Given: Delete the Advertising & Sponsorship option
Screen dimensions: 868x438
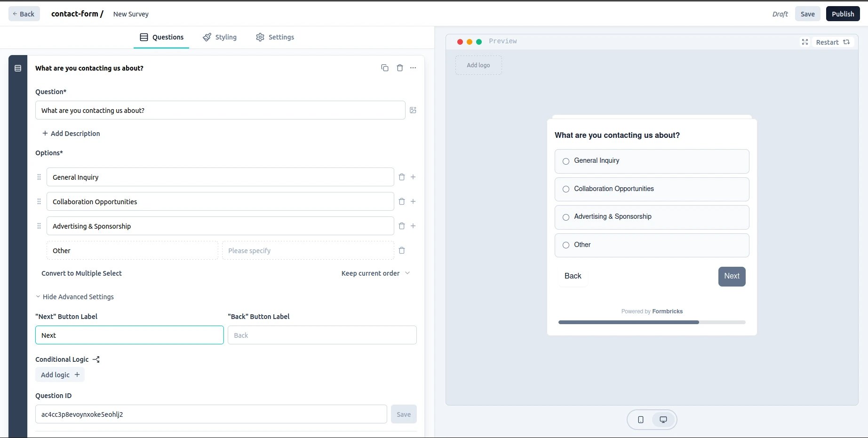Looking at the screenshot, I should [402, 226].
